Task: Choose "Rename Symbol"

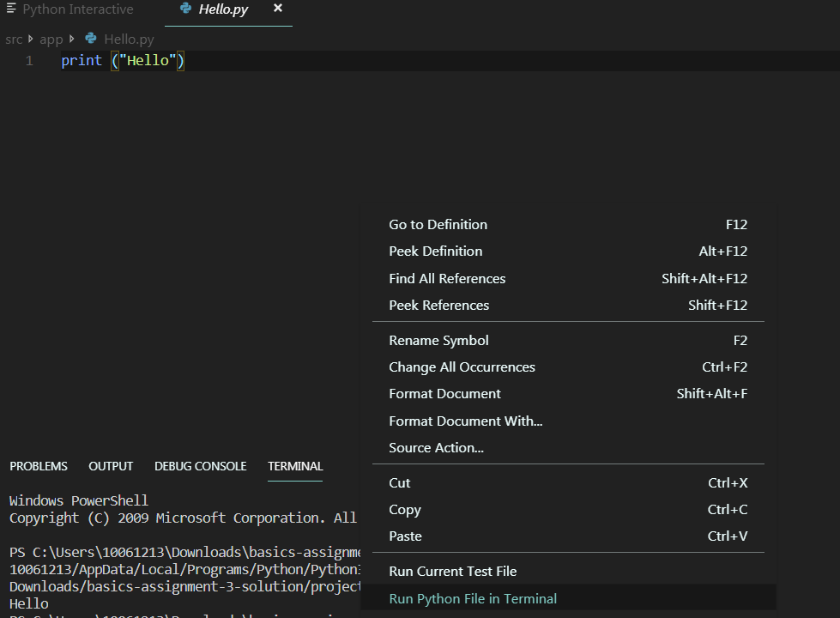Action: pos(438,340)
